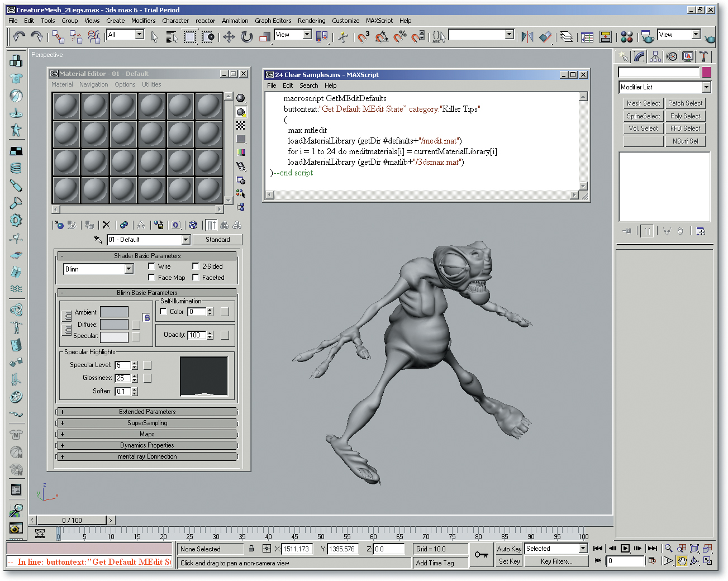Open the Modifier List dropdown
The width and height of the screenshot is (728, 581).
(x=706, y=87)
